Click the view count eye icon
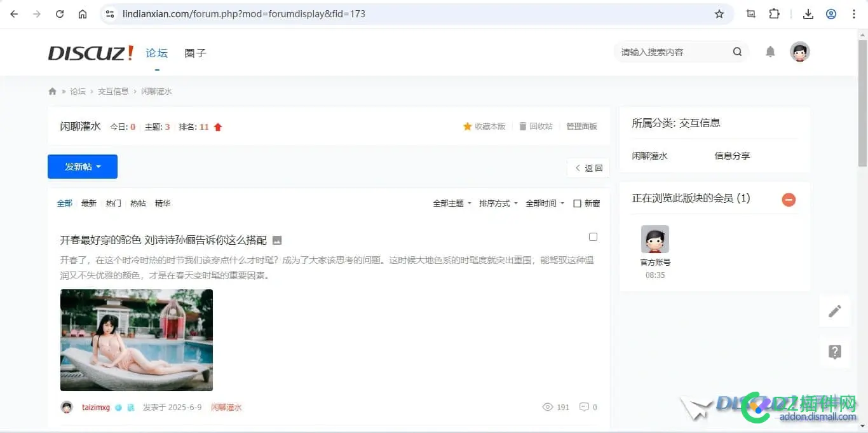Viewport: 868px width, 433px height. coord(548,407)
